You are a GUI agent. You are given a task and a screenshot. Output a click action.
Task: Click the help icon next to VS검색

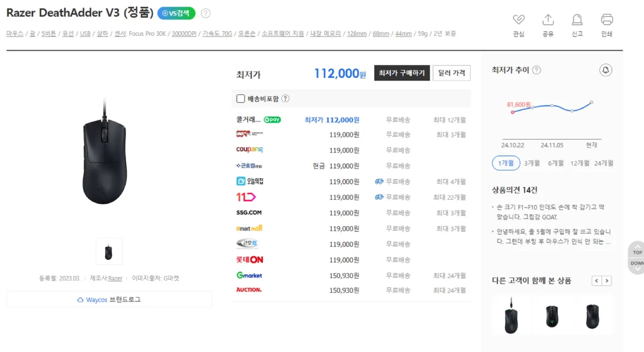[x=206, y=13]
